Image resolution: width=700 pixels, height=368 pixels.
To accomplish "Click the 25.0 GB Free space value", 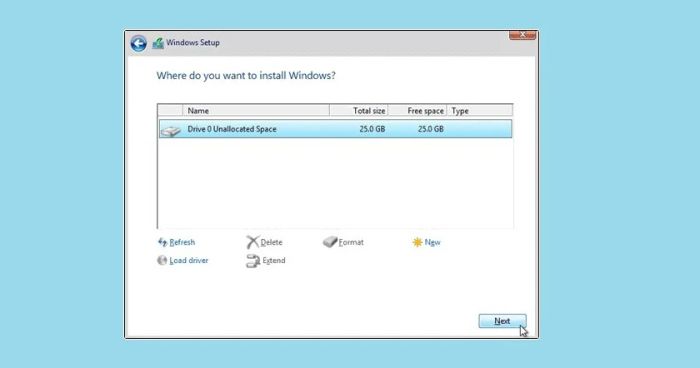I will [x=431, y=129].
